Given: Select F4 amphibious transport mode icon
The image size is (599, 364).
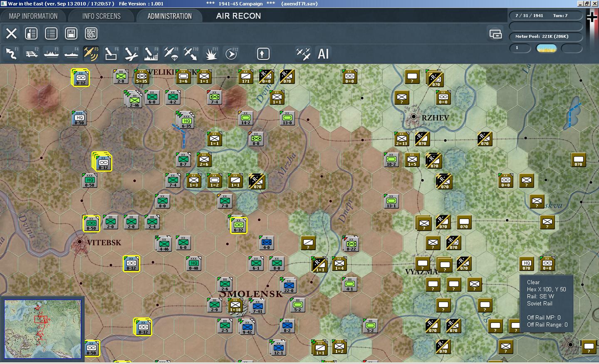Looking at the screenshot, I should 72,54.
